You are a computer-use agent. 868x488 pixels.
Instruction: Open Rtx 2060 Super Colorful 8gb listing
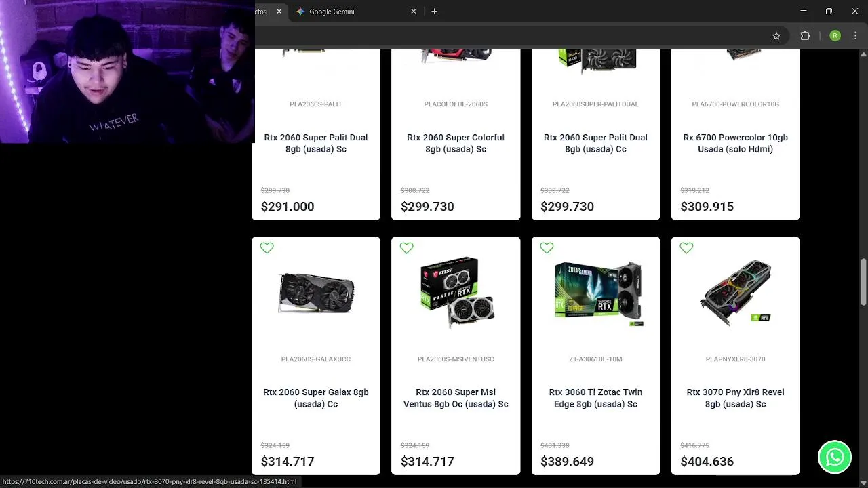click(456, 143)
